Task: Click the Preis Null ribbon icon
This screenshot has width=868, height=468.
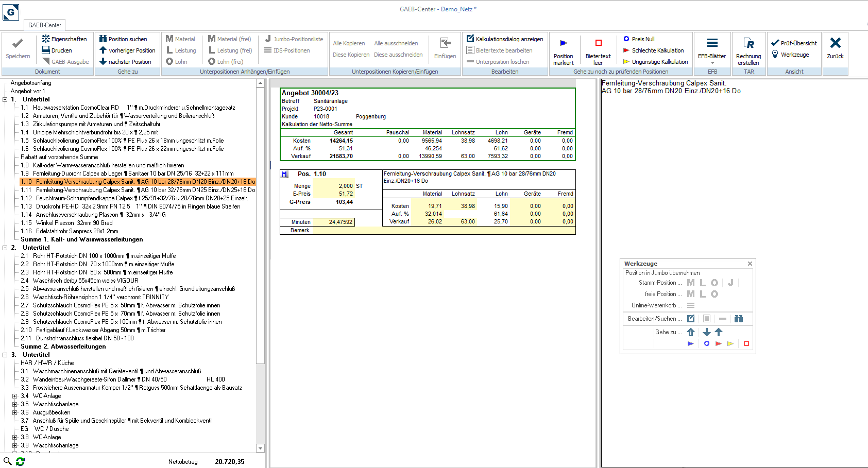Action: tap(626, 39)
